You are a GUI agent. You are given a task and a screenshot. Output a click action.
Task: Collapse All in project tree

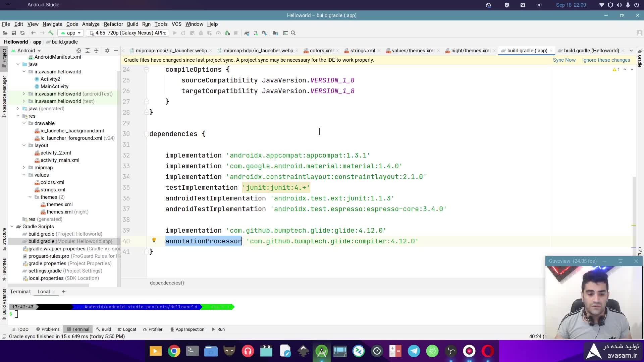96,51
